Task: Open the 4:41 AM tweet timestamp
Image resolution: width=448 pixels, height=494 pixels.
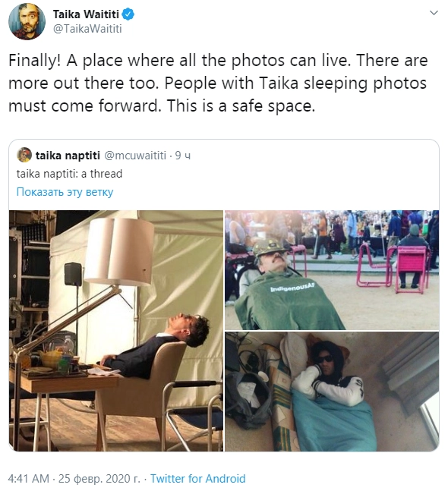Action: pos(29,479)
